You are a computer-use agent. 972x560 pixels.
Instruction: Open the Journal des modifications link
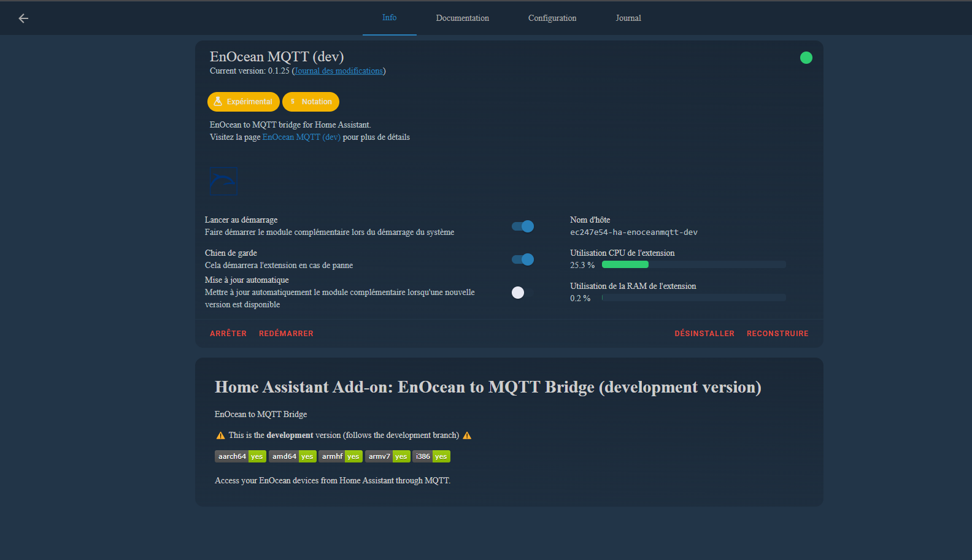point(339,71)
